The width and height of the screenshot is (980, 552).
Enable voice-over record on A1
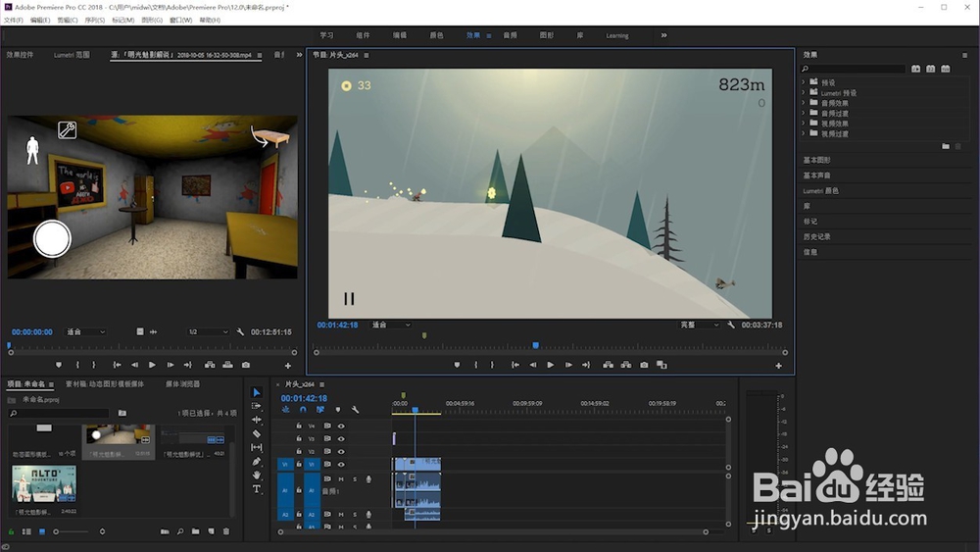tap(368, 479)
